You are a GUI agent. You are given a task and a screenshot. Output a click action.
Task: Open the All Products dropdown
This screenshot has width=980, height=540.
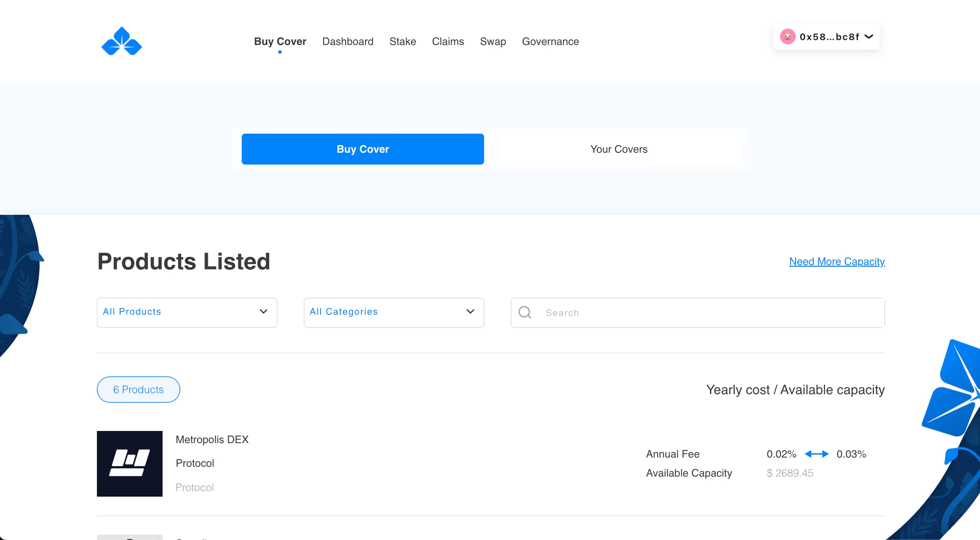(187, 312)
